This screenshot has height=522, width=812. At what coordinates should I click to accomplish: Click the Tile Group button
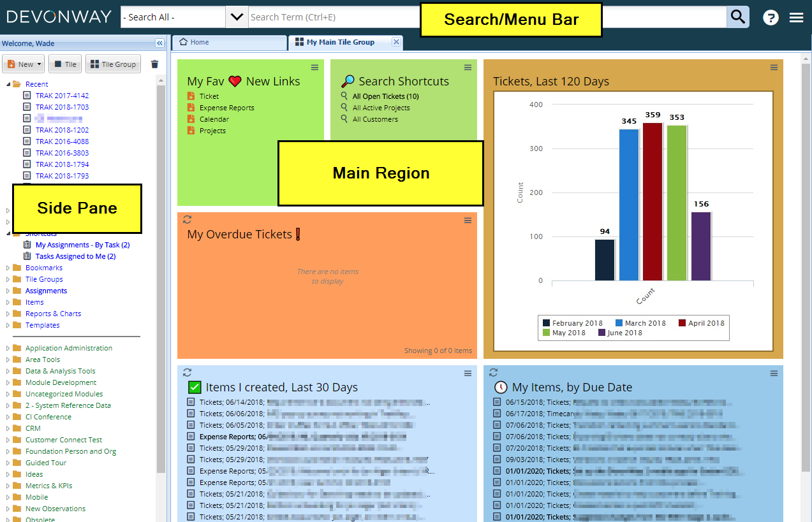point(113,64)
